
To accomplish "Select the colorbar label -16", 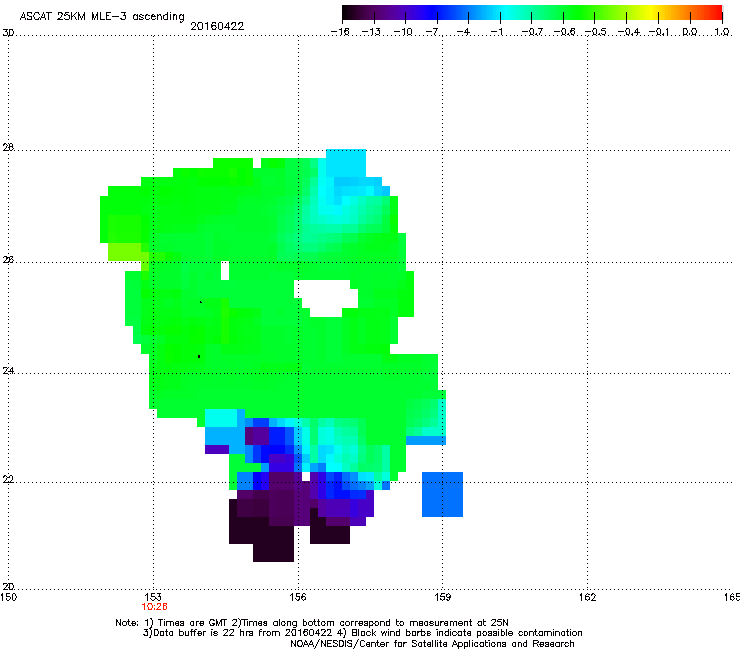I will click(340, 32).
